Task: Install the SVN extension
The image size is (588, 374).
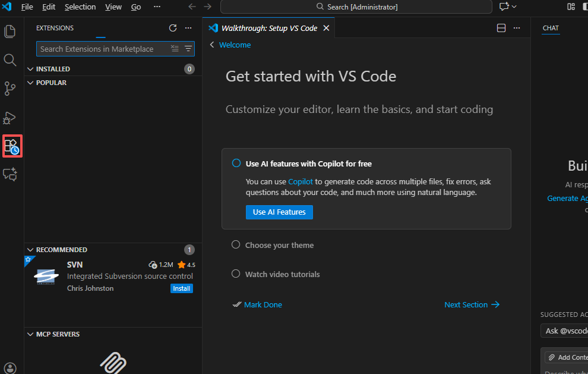Action: (x=182, y=288)
